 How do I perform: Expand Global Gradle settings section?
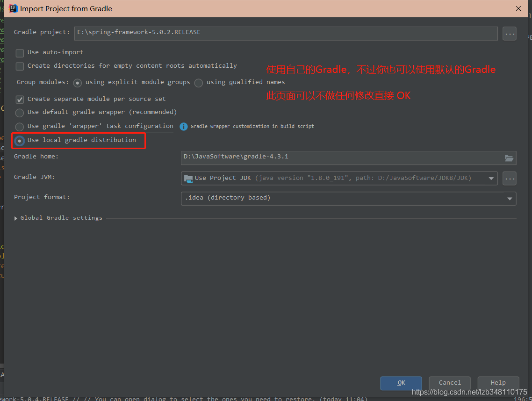coord(15,218)
